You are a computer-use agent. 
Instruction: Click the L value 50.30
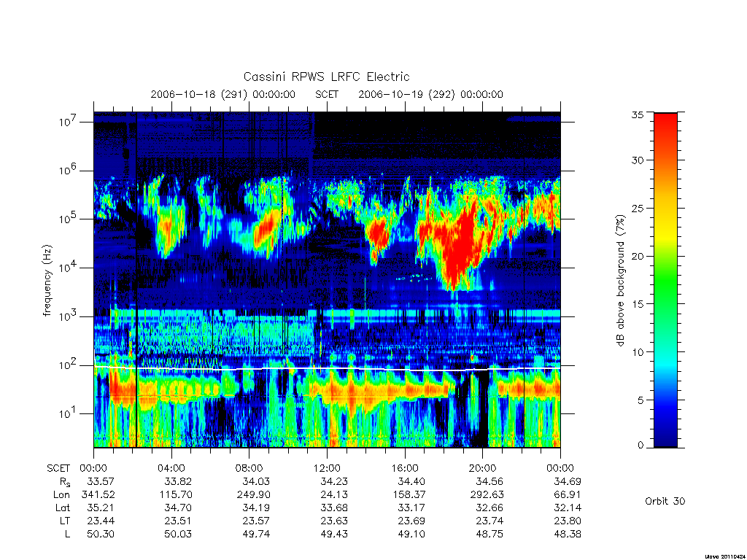tap(101, 534)
